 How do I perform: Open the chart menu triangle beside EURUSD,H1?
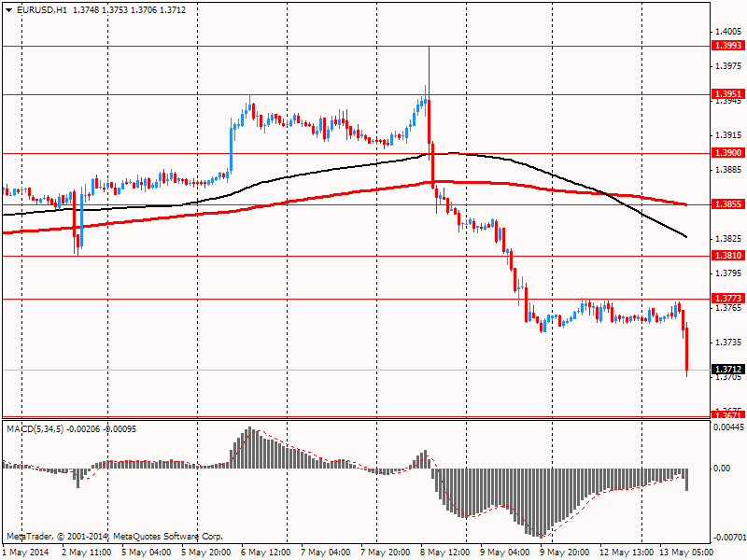coord(9,10)
